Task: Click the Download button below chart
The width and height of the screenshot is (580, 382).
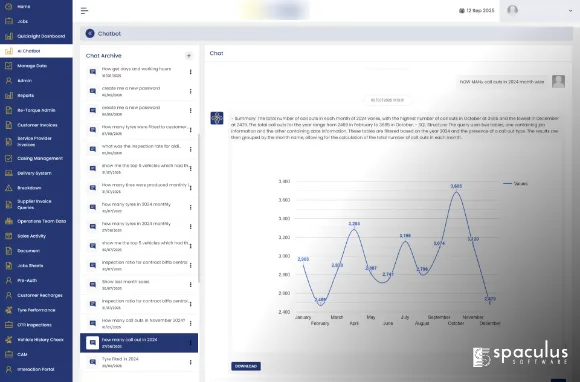Action: coord(246,366)
